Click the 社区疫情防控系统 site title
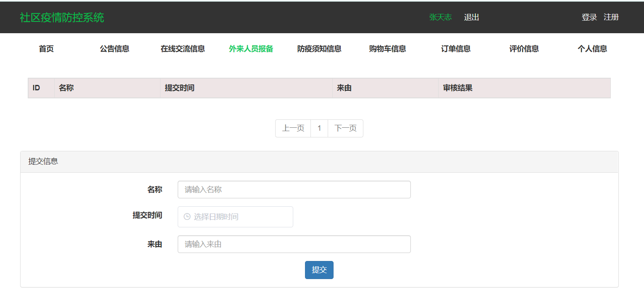 pos(62,18)
